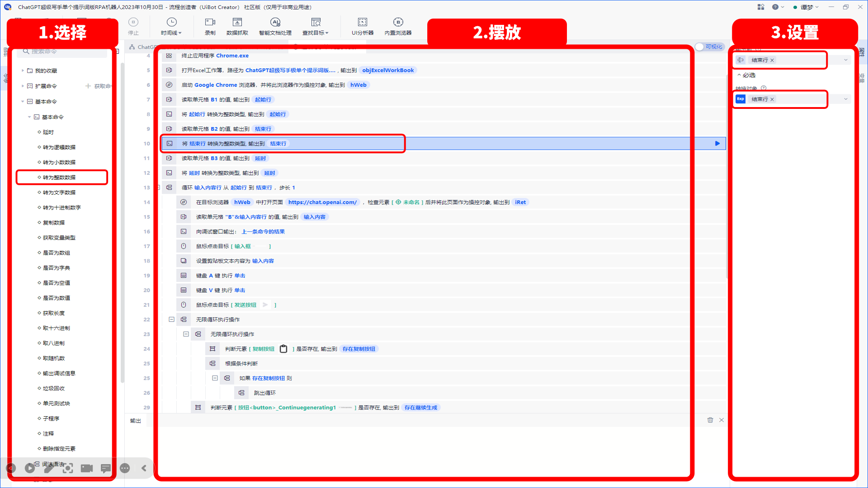Click the 停止 (stop) toolbar icon
The image size is (868, 488).
[133, 26]
